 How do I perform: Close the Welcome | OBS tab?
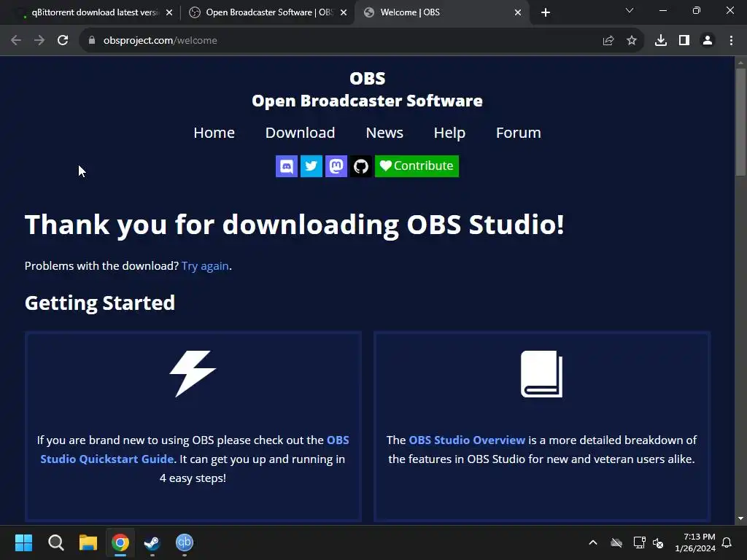tap(518, 13)
